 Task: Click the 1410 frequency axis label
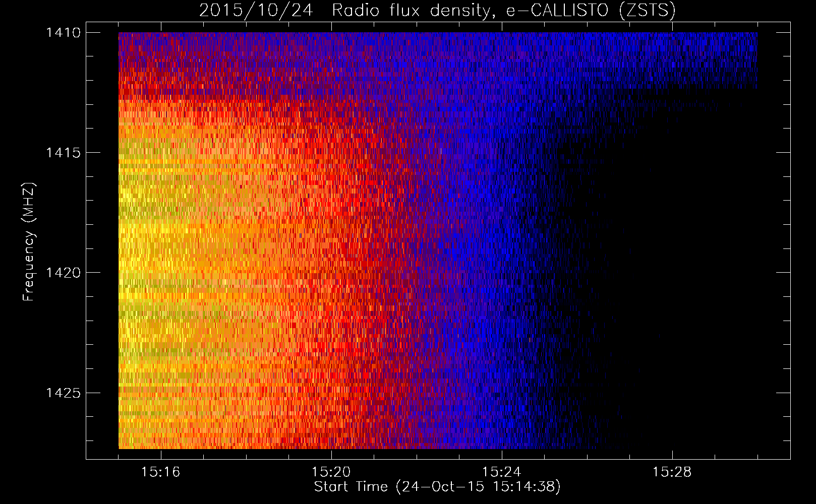63,33
